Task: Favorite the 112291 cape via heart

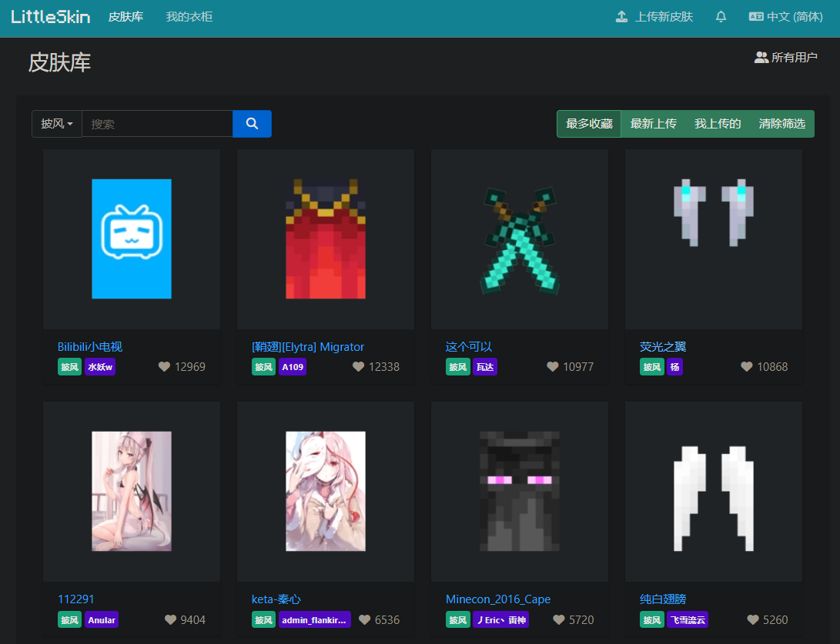Action: (x=170, y=620)
